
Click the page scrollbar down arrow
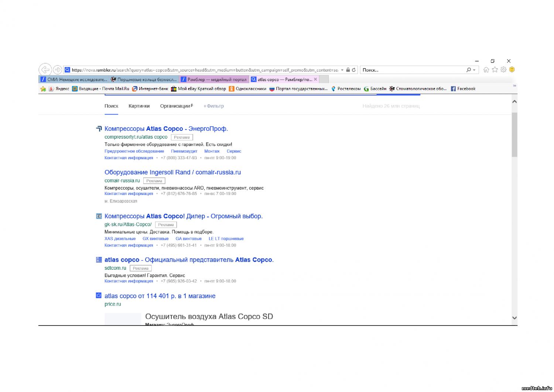pos(514,318)
